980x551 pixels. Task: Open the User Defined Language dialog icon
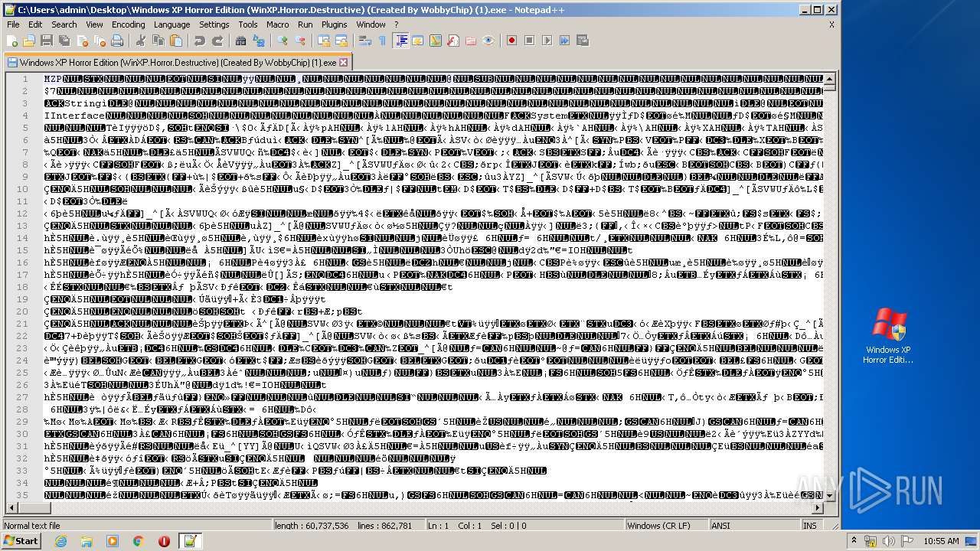(417, 41)
